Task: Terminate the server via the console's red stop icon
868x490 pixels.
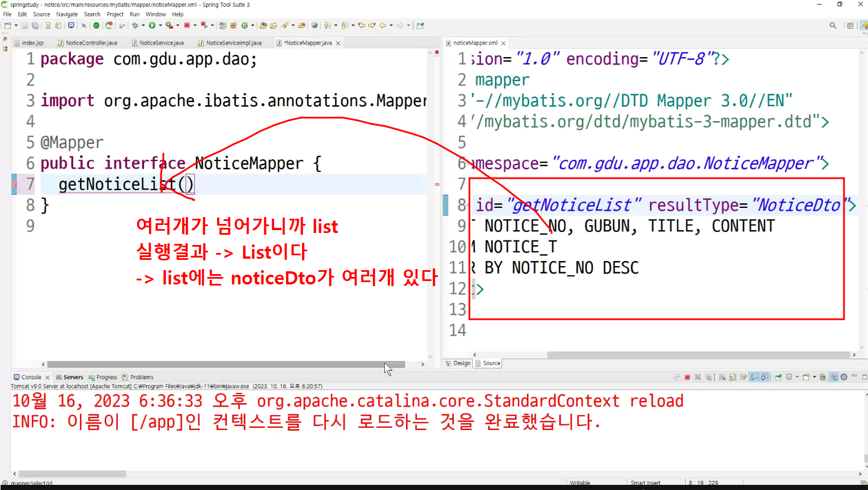Action: (688, 377)
